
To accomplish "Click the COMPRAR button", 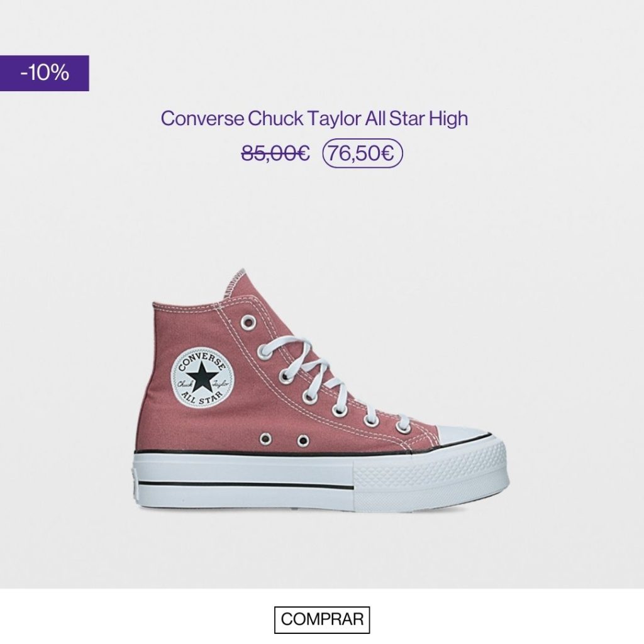I will pyautogui.click(x=321, y=619).
